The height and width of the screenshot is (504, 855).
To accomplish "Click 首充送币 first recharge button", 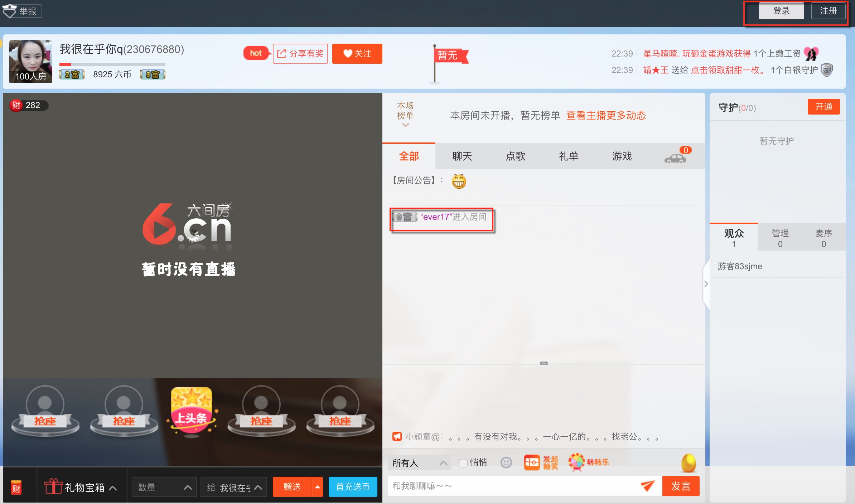I will pos(353,487).
